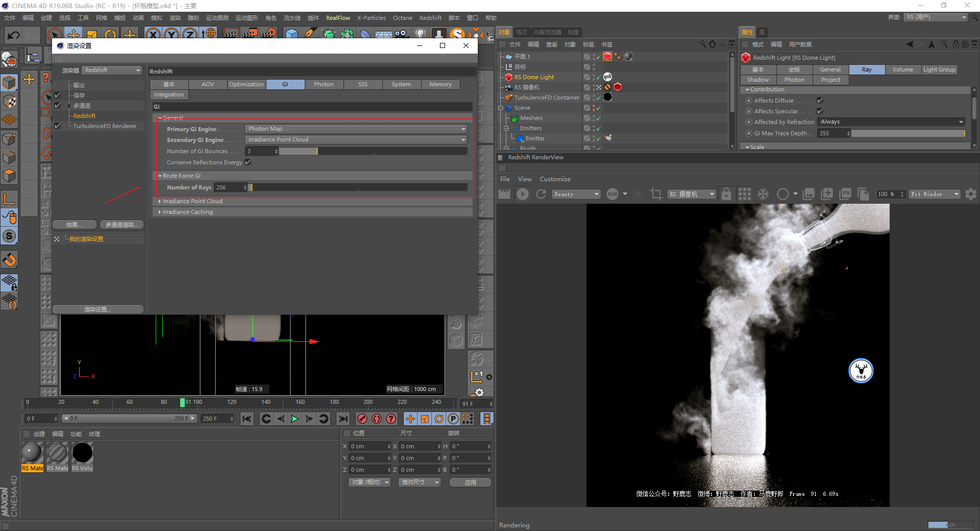
Task: Click the refresh render icon in RenderView
Action: click(x=541, y=194)
